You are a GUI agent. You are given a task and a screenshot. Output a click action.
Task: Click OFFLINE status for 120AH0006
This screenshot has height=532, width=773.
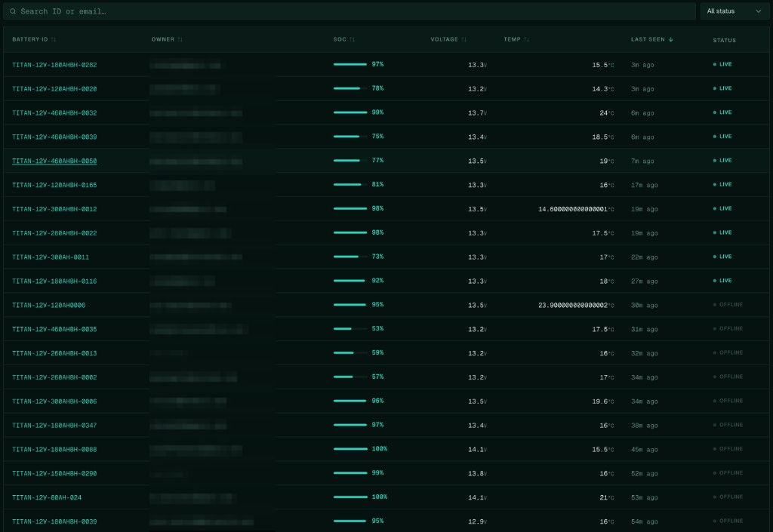pos(728,305)
